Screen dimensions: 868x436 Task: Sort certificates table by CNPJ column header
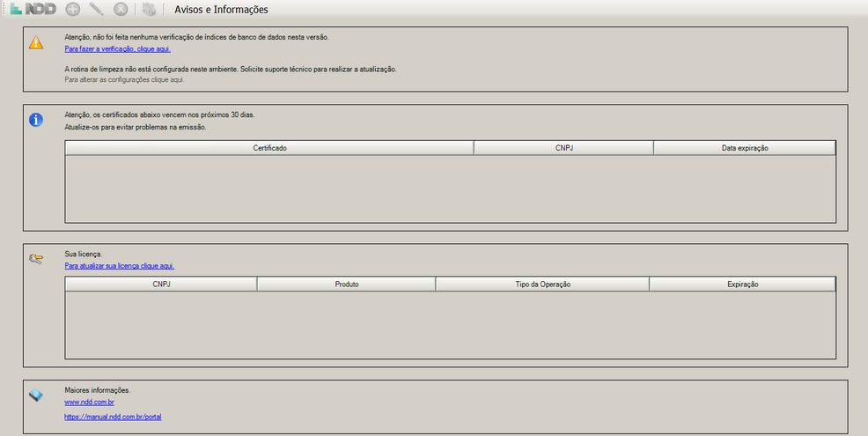pyautogui.click(x=564, y=148)
